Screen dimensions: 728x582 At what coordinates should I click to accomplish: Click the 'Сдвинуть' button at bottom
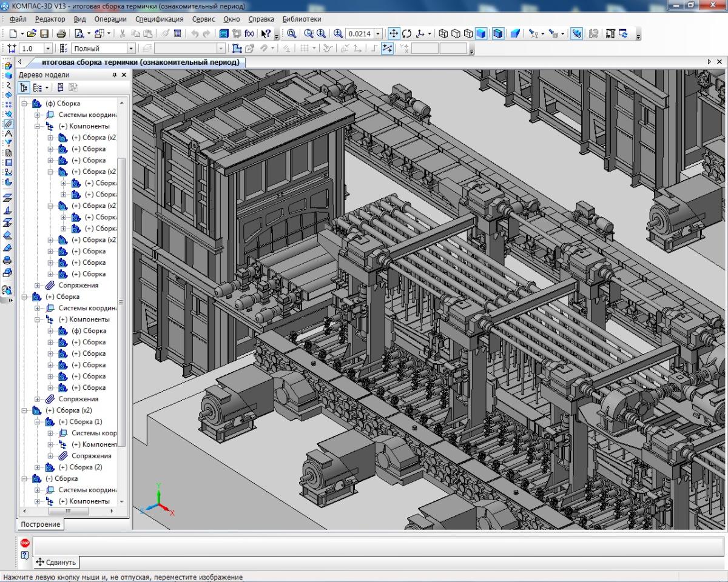tap(56, 563)
